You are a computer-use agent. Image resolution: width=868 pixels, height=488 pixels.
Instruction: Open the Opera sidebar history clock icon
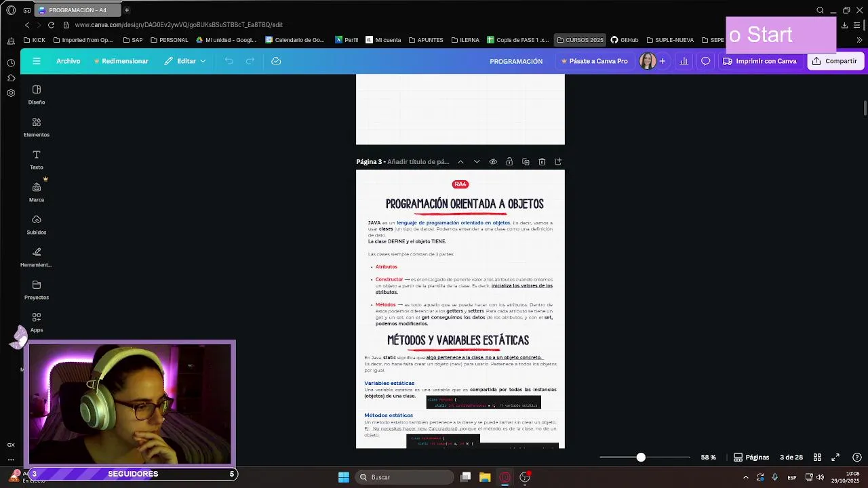pos(11,63)
